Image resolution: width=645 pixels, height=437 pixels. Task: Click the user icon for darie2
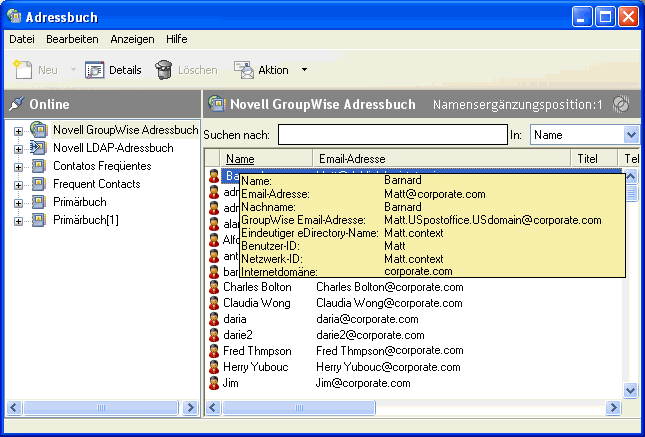pyautogui.click(x=213, y=335)
